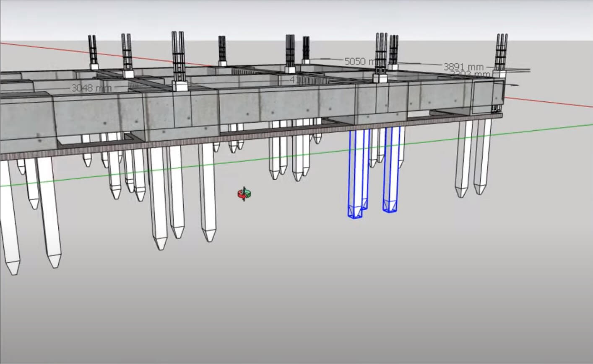Viewport: 593px width, 364px height.
Task: Select the 3891 mm dimension label
Action: point(463,67)
